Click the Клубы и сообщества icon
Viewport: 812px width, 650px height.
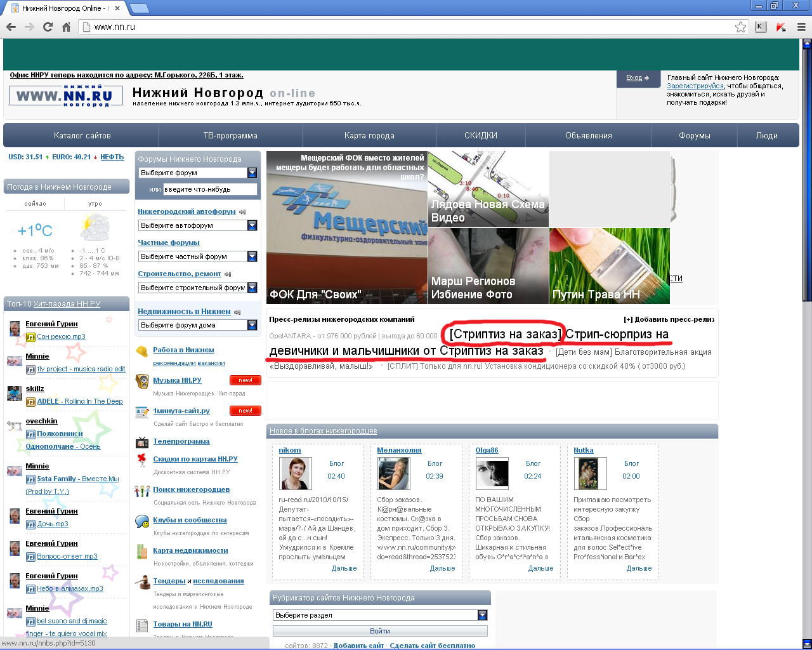[142, 521]
